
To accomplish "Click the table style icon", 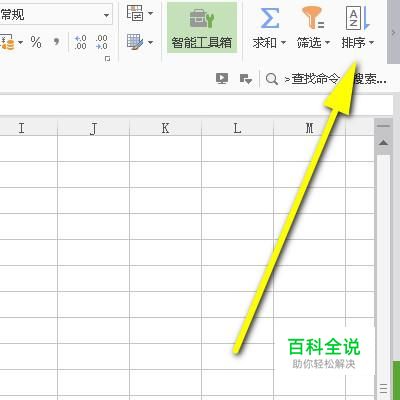I will point(135,42).
